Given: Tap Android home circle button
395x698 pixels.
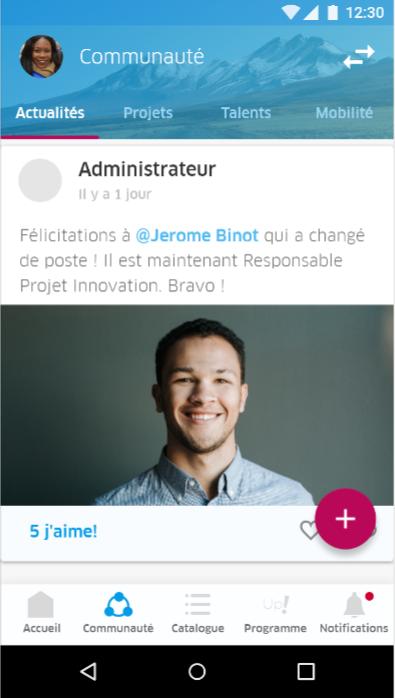Looking at the screenshot, I should 197,671.
